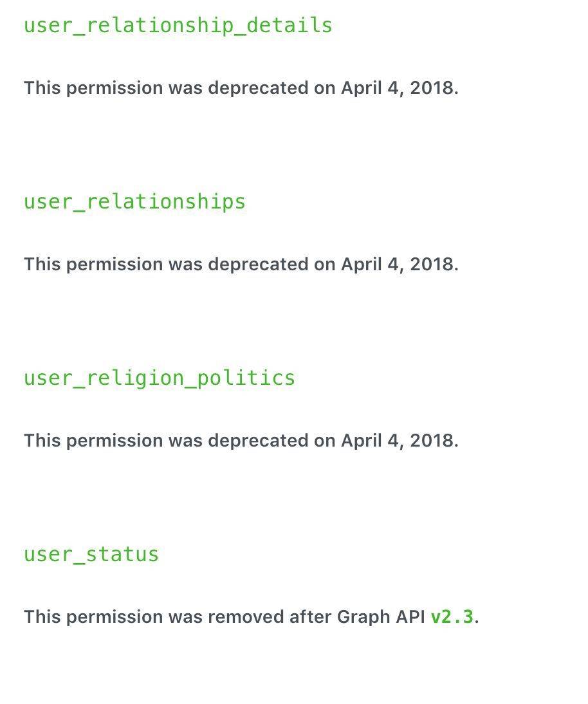Click the user_relationships heading link

[134, 201]
